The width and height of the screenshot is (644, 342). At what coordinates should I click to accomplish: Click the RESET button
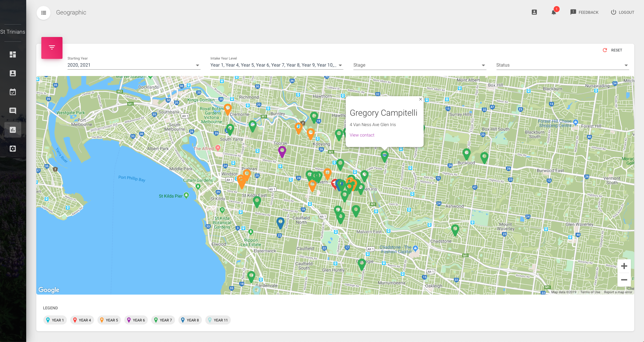pos(612,50)
